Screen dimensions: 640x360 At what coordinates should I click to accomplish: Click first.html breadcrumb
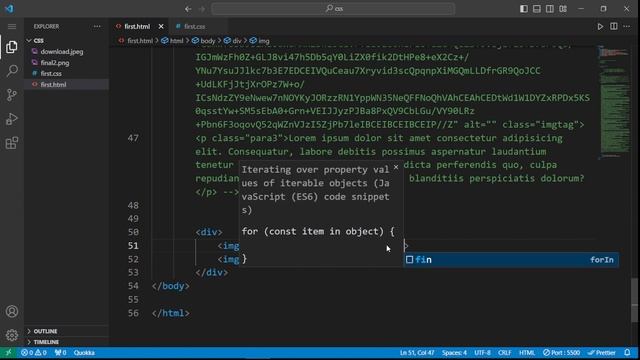(140, 41)
